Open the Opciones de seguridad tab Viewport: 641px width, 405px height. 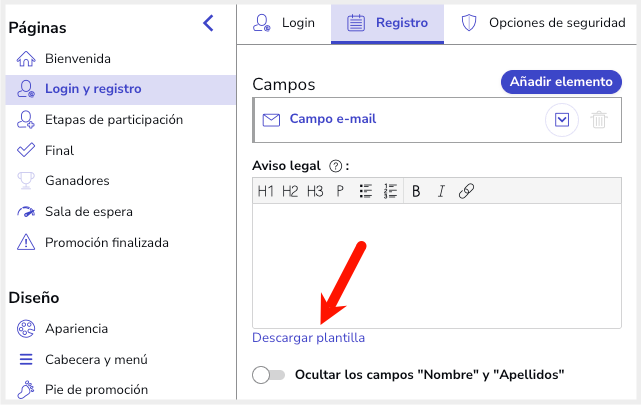(x=543, y=22)
